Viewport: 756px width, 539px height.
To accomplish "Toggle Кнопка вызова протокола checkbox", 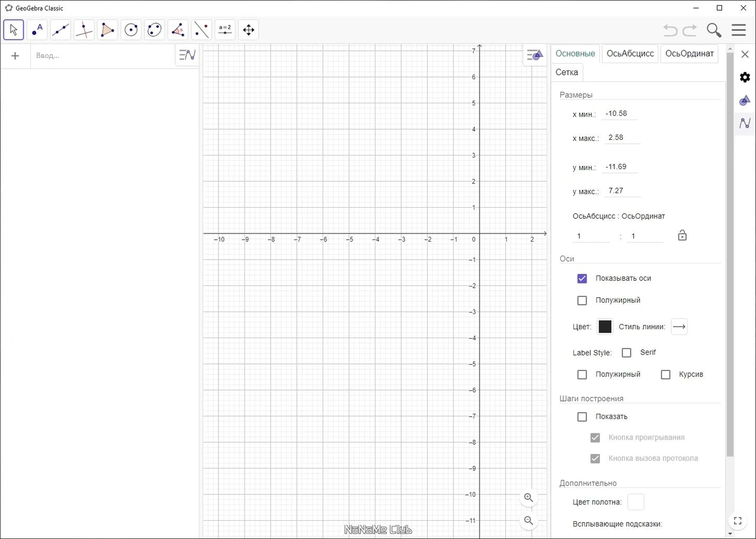I will [x=595, y=458].
